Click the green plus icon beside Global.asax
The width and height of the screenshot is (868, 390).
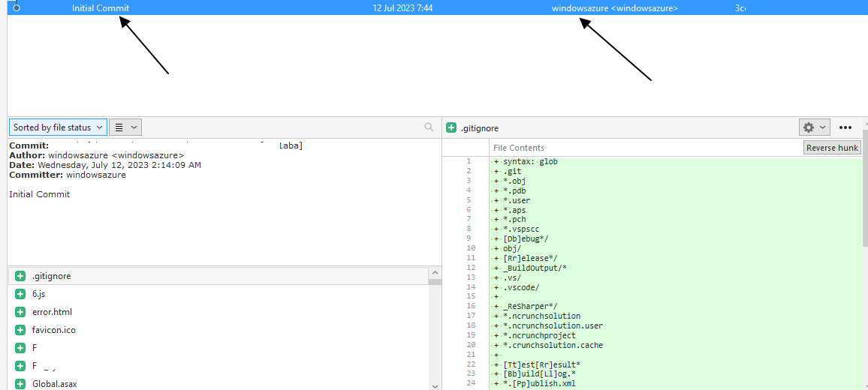click(20, 384)
